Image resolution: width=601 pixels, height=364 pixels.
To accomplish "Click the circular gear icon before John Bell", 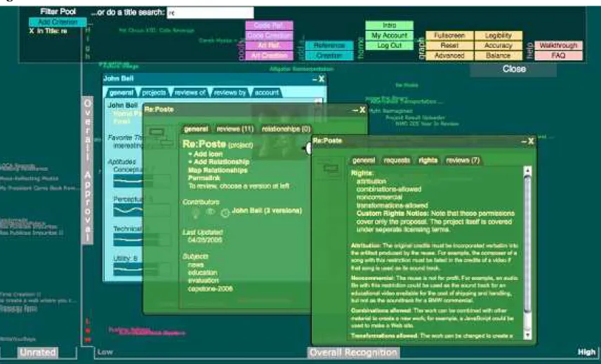I will (225, 213).
